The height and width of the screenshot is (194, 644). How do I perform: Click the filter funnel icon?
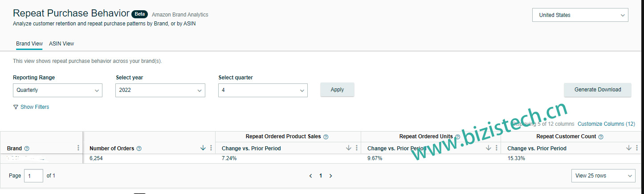pos(16,107)
